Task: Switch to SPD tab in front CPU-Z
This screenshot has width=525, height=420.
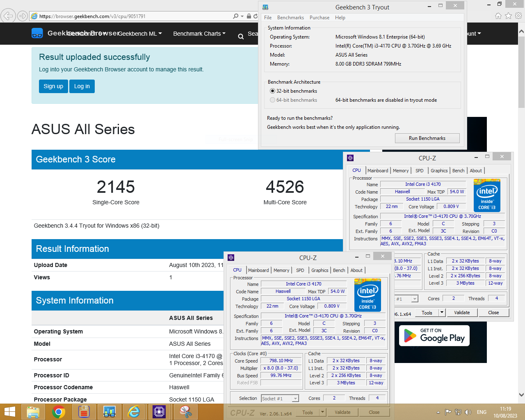Action: tap(300, 270)
